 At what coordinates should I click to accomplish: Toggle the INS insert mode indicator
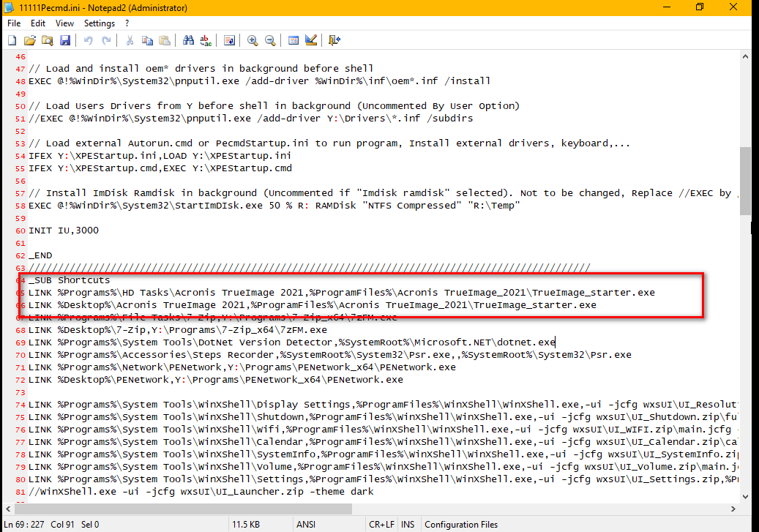[408, 524]
